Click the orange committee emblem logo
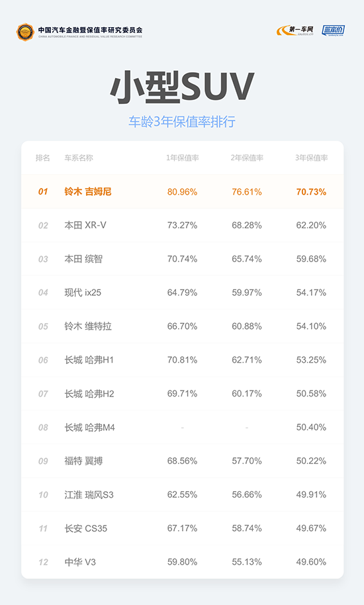This screenshot has width=364, height=605. [25, 32]
